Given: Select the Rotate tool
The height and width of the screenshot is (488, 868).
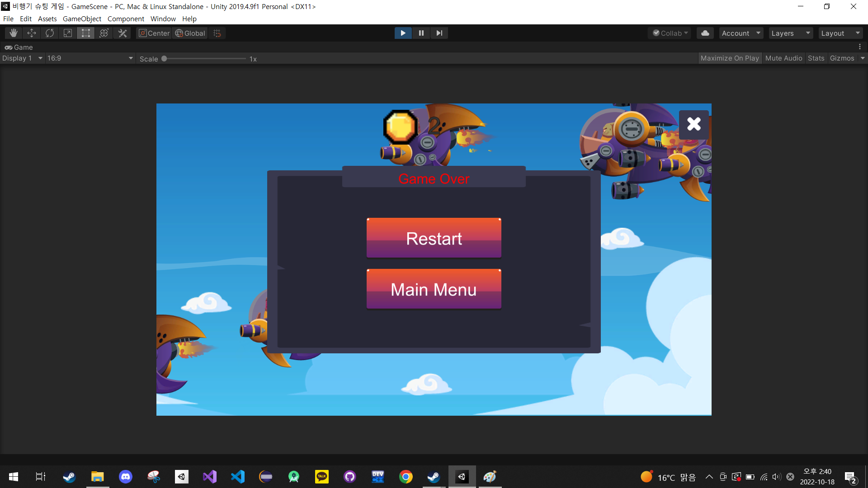Looking at the screenshot, I should (x=49, y=33).
